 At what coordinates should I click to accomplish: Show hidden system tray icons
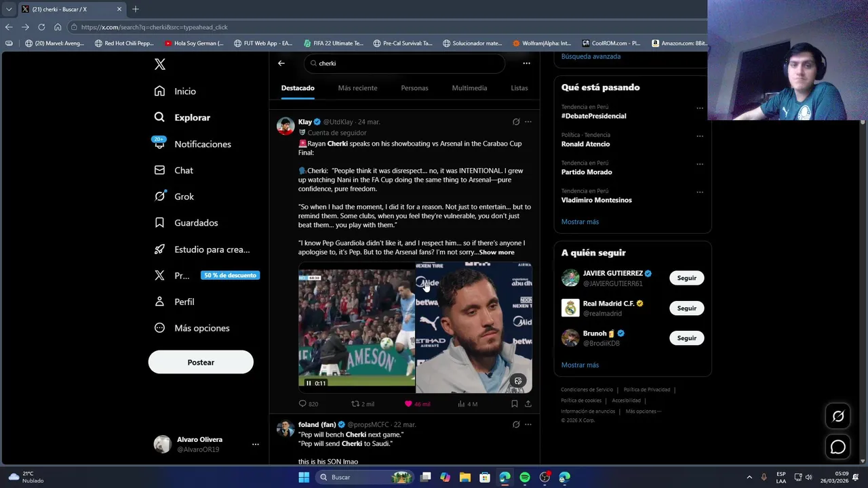point(749,477)
